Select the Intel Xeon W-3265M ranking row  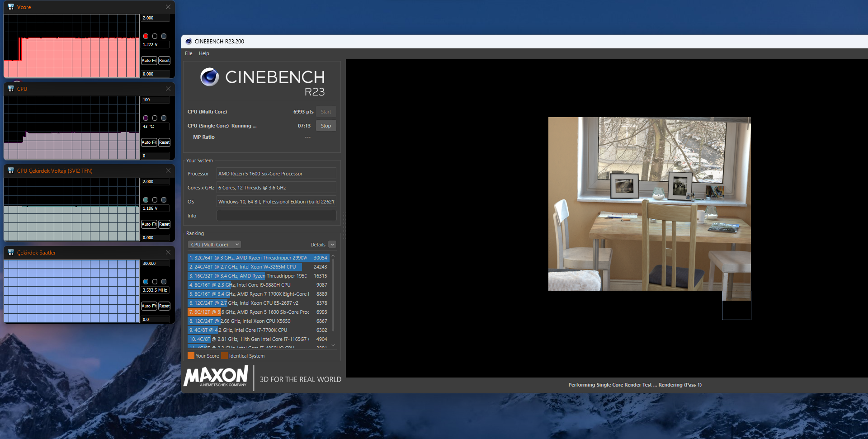point(258,267)
